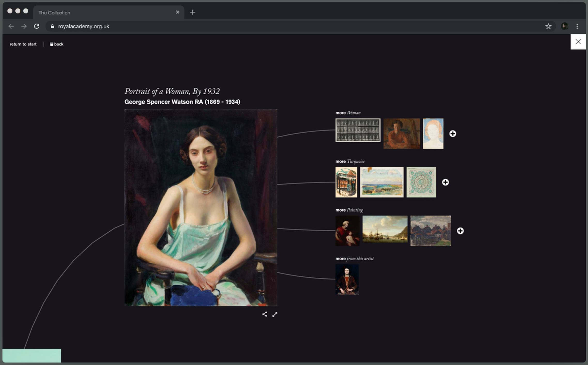Open the turquoise building illustration thumbnail
Screen dimensions: 588x365
pos(346,182)
